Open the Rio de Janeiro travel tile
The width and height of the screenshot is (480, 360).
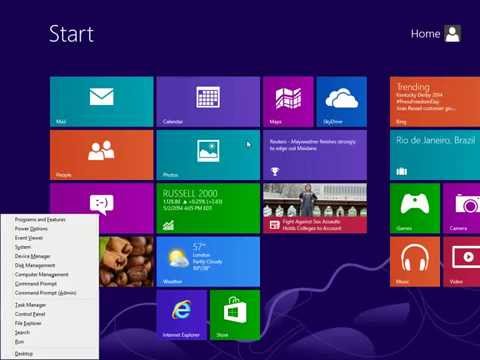coord(435,155)
